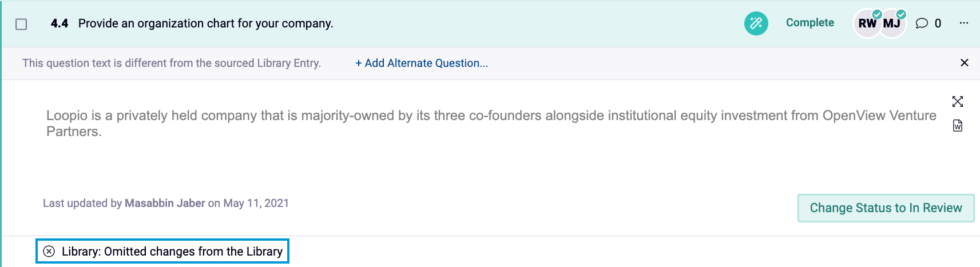
Task: Expand the answer to full screen
Action: [x=958, y=102]
